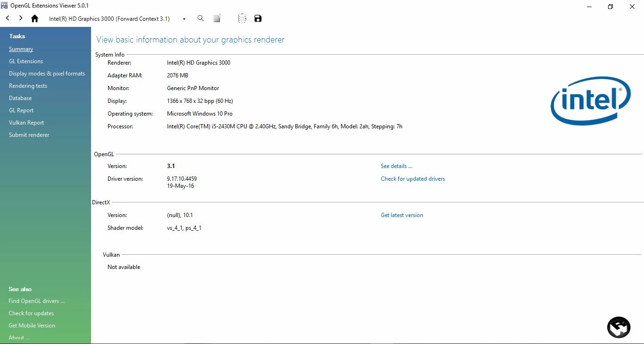The width and height of the screenshot is (644, 344).
Task: Click the app icon in the title bar
Action: 4,6
